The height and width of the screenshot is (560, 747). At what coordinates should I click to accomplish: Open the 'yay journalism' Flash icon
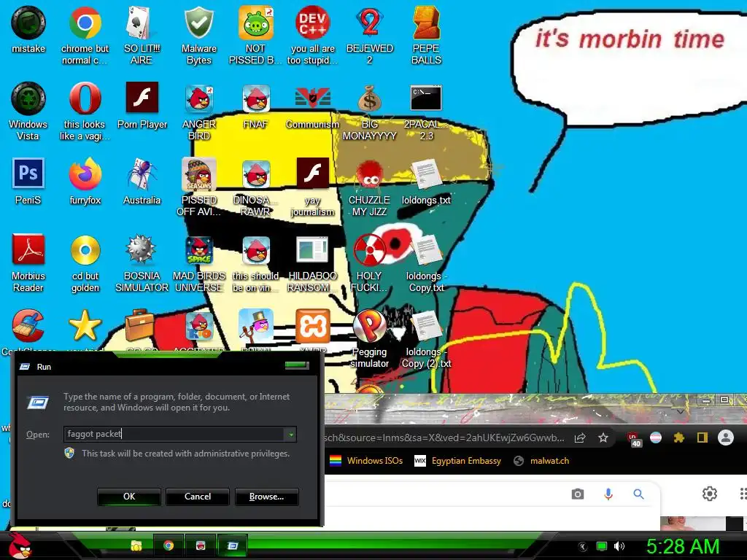pos(312,187)
